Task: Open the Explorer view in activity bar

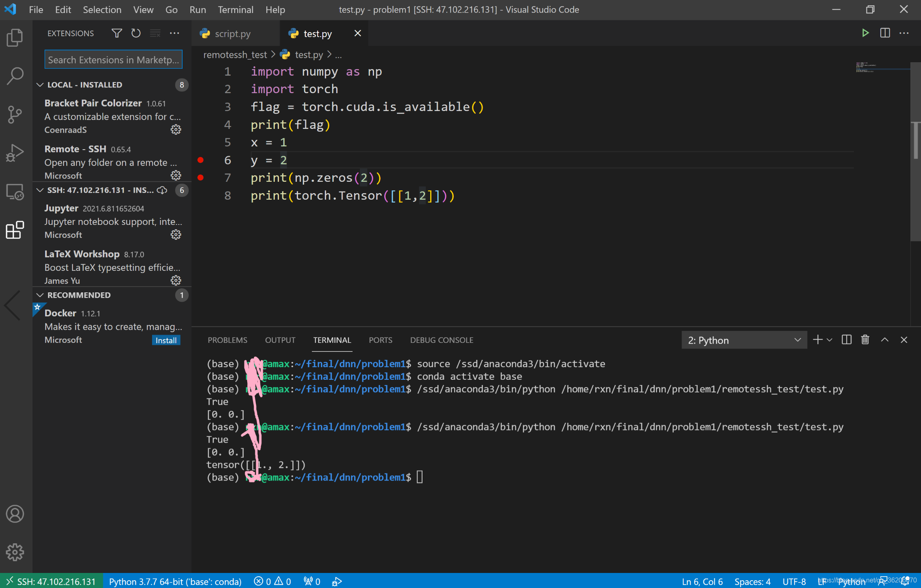Action: (15, 38)
